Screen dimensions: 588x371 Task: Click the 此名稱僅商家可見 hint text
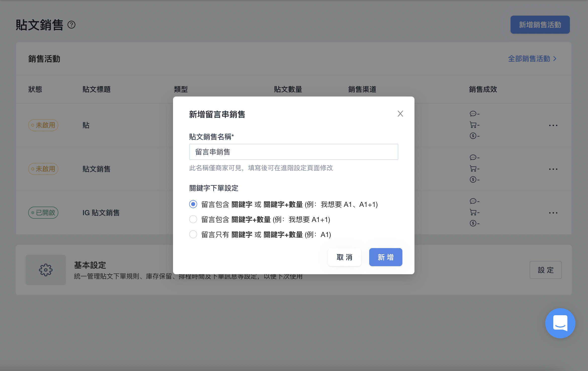click(x=261, y=168)
